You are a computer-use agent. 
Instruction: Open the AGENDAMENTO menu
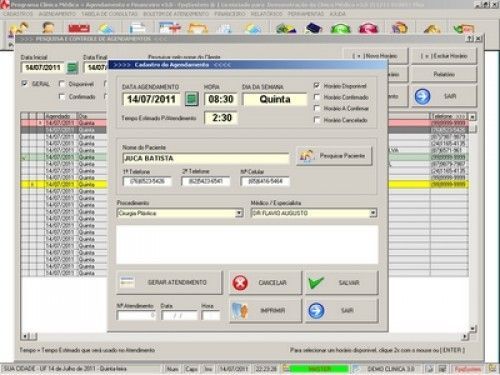[x=57, y=14]
